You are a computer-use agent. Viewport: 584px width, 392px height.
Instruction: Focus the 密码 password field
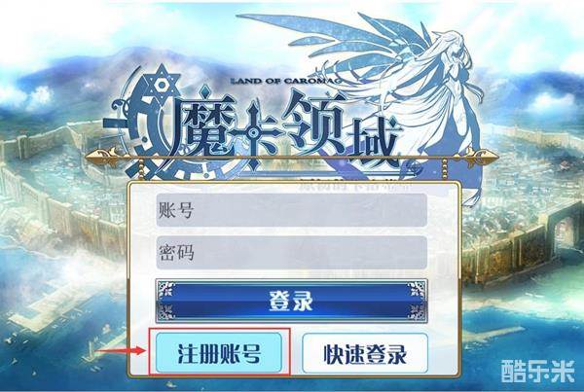(291, 252)
